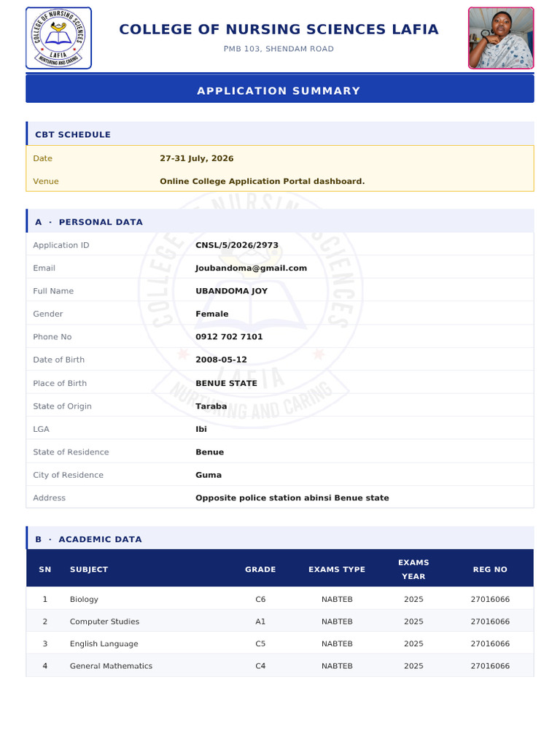Click the applicant passport photo
This screenshot has width=560, height=747.
pyautogui.click(x=501, y=38)
